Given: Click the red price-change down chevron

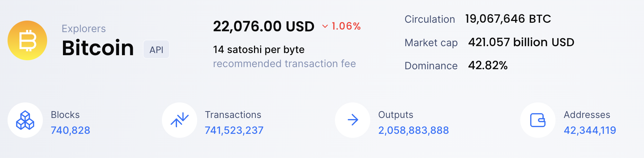Looking at the screenshot, I should coord(325,26).
